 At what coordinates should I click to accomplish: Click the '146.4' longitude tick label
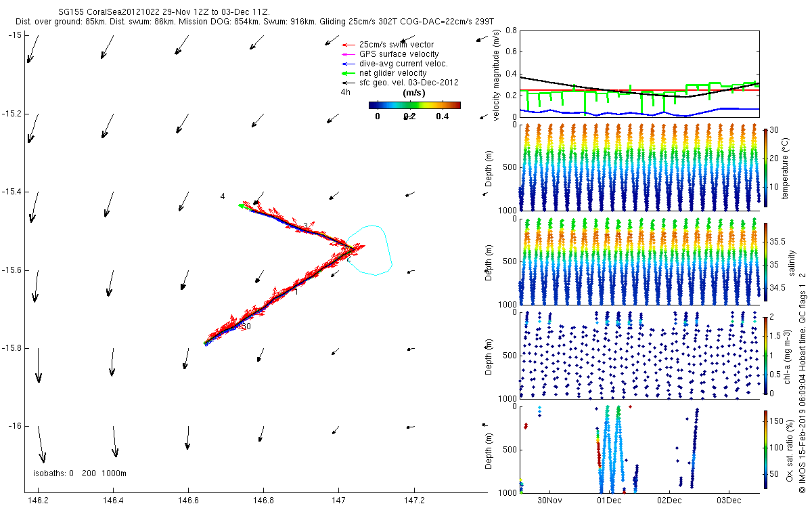114,501
